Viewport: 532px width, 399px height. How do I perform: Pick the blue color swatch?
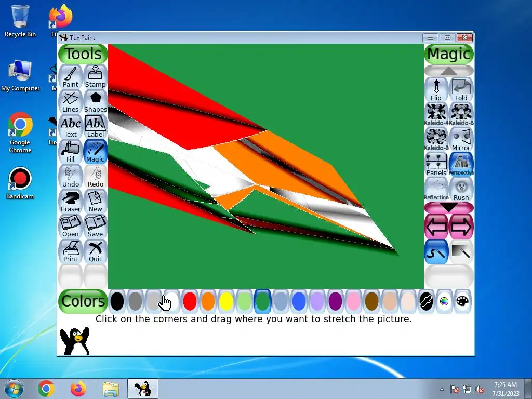299,301
